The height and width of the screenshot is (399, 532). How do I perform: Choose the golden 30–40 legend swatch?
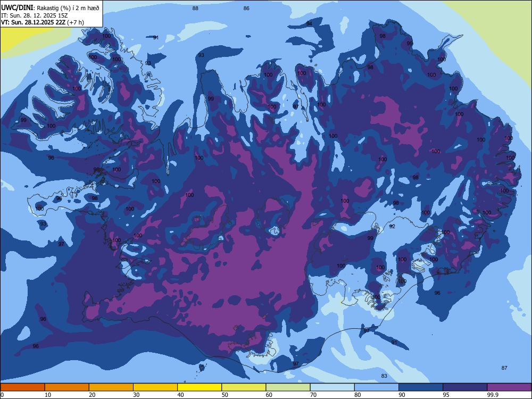coord(155,387)
